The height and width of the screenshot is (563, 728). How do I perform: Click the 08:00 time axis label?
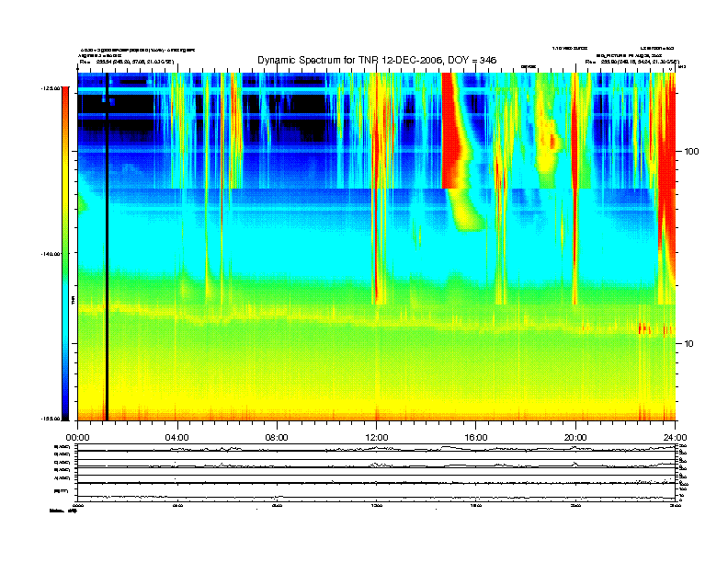coord(277,438)
